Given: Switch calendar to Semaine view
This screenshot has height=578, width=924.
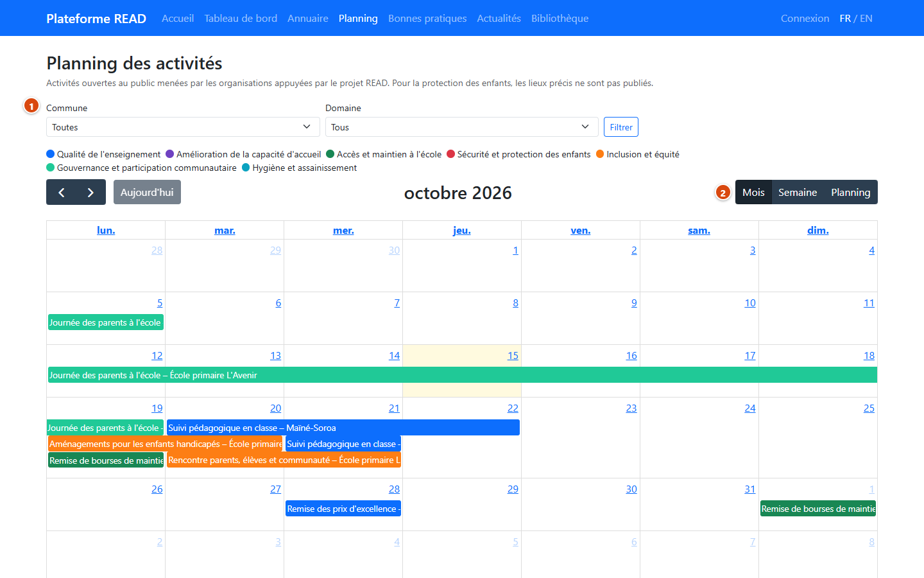Looking at the screenshot, I should [798, 192].
